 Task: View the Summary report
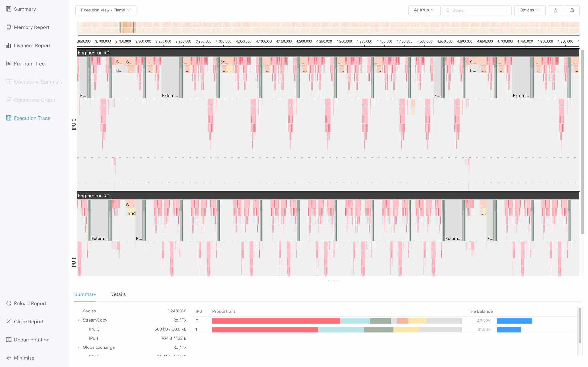click(25, 9)
